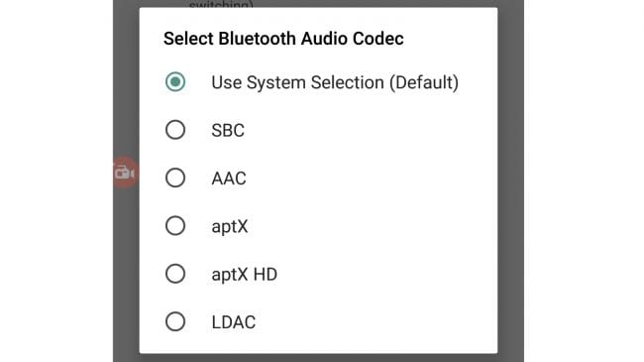The height and width of the screenshot is (362, 644).
Task: Click dimmed strip above the recorder icon
Action: [126, 78]
